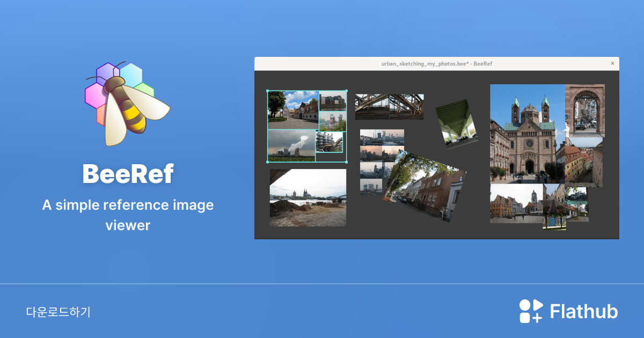Click the 다운로드하기 download link
Viewport: 644px width, 338px height.
click(58, 312)
